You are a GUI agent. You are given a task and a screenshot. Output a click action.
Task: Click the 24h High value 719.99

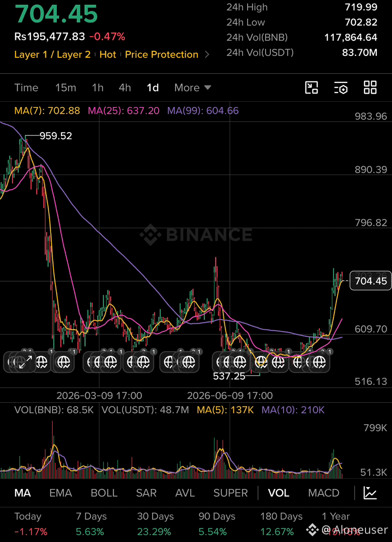361,7
